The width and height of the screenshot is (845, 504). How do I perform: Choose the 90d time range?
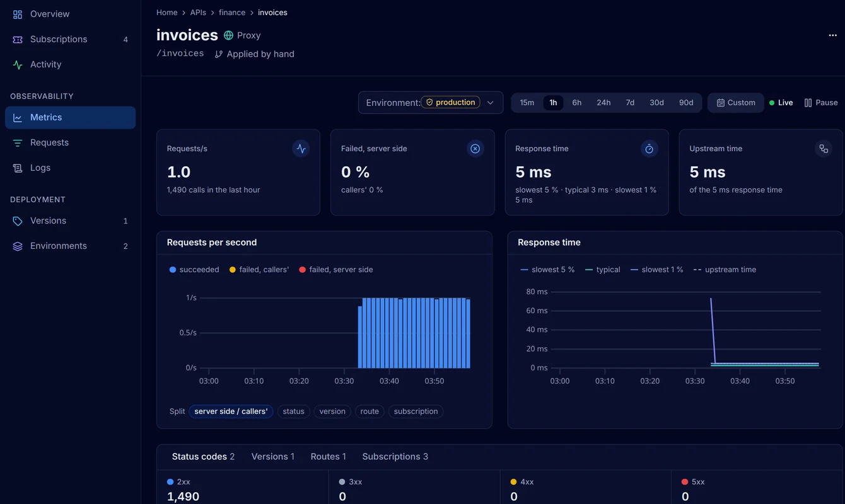tap(686, 103)
